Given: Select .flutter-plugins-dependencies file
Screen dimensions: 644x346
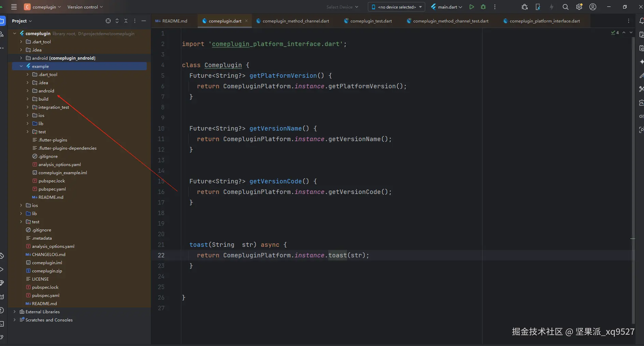Looking at the screenshot, I should click(x=68, y=148).
